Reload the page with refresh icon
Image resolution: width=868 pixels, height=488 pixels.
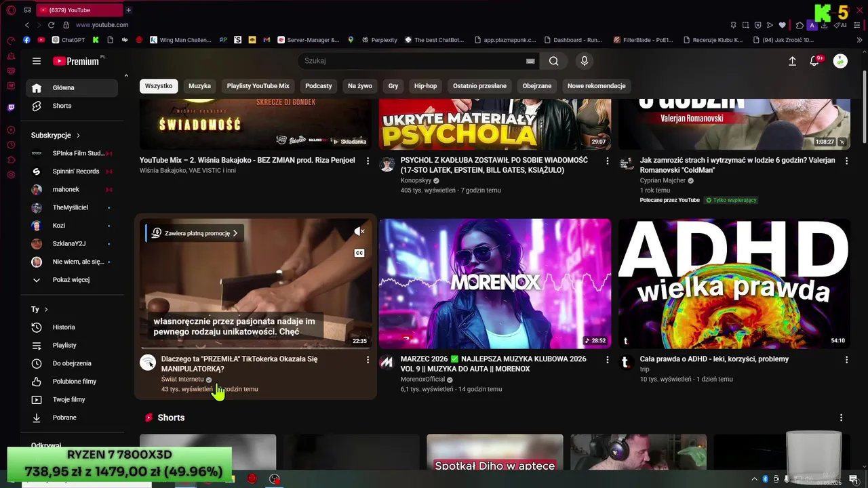(x=50, y=25)
